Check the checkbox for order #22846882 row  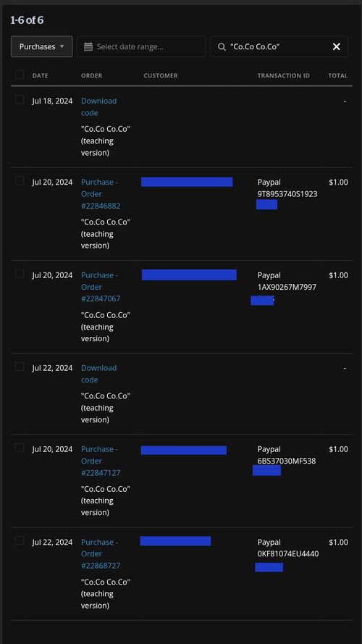pyautogui.click(x=20, y=180)
